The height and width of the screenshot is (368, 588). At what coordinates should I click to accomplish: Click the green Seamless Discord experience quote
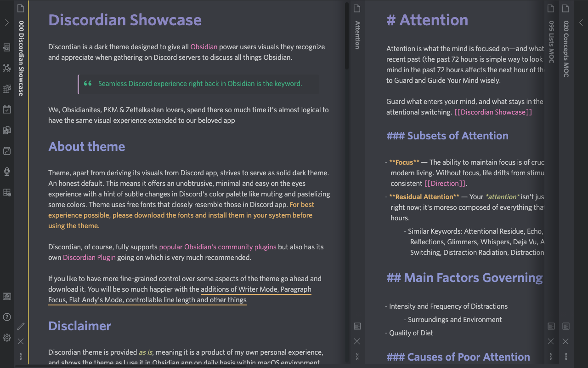click(200, 84)
